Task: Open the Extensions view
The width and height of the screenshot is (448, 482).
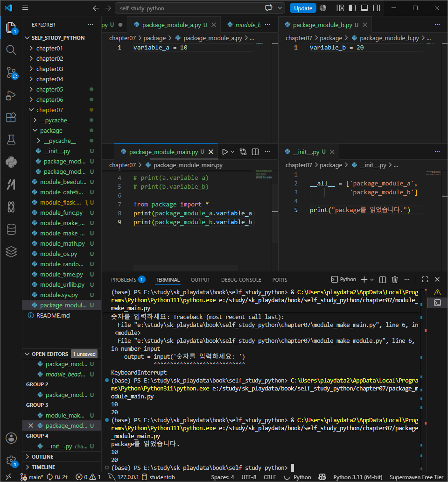Action: [11, 117]
